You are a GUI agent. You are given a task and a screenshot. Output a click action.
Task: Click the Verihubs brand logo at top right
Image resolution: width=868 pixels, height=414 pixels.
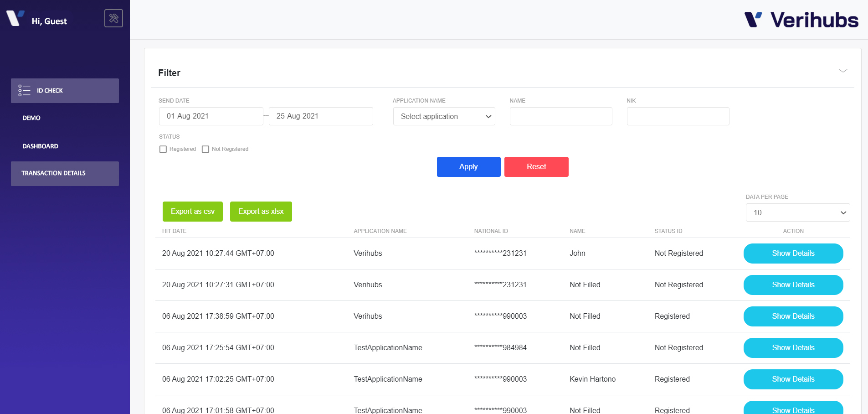[x=801, y=20]
